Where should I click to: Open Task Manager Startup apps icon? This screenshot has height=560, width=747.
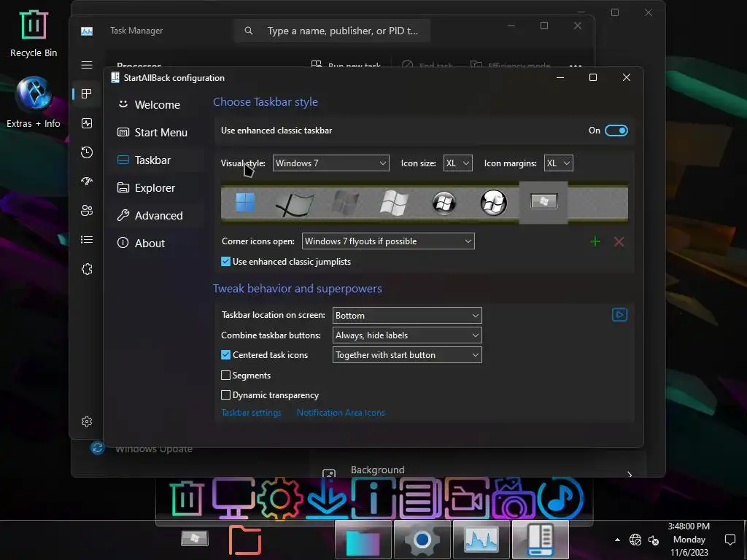87,182
